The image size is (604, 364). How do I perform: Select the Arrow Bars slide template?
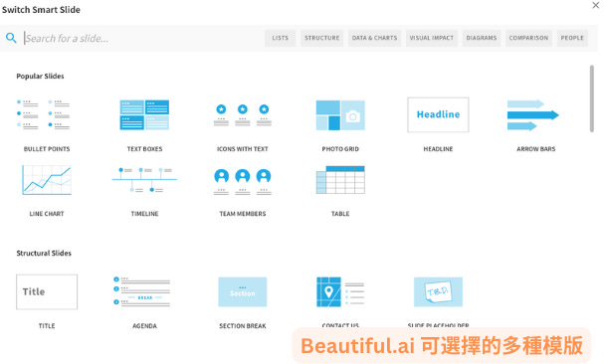click(x=533, y=114)
